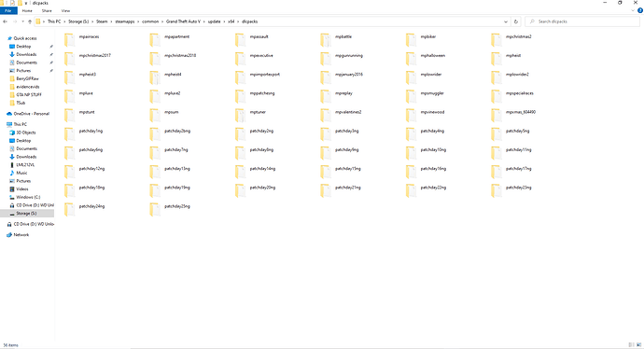
Task: Open recent locations dropdown arrow
Action: click(22, 21)
